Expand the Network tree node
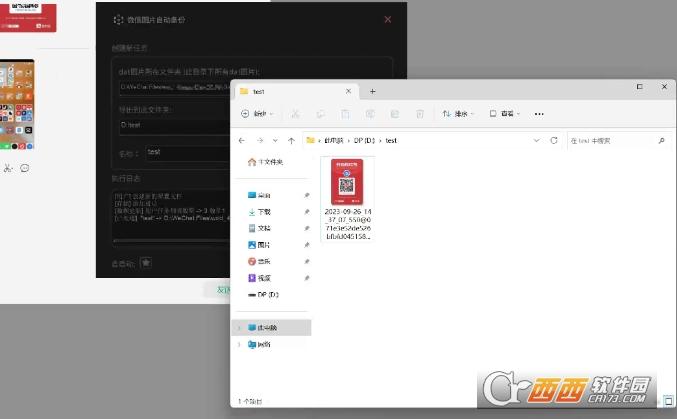Screen dimensions: 677x419 point(239,344)
